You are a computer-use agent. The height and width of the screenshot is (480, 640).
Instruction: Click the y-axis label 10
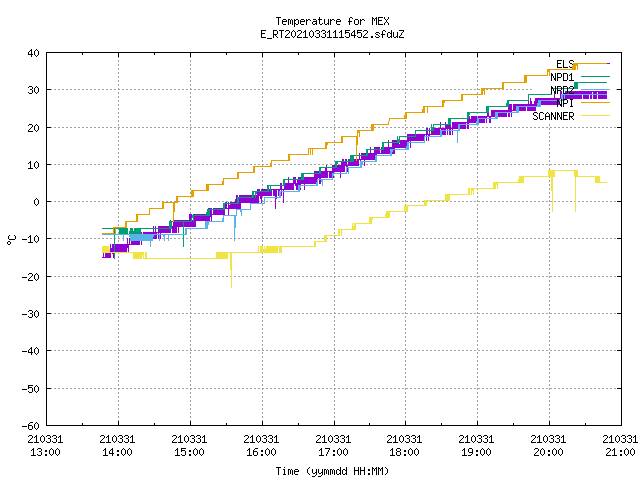point(33,165)
